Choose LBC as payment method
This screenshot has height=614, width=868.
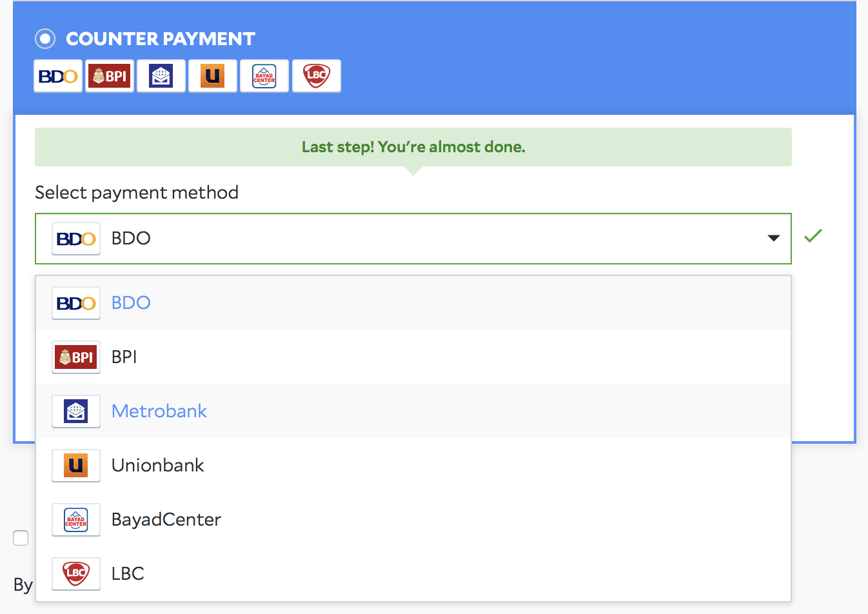(128, 573)
